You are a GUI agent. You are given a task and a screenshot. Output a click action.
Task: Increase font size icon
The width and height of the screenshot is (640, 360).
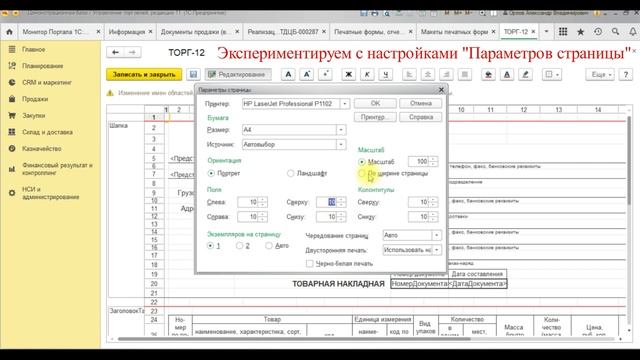pyautogui.click(x=307, y=74)
